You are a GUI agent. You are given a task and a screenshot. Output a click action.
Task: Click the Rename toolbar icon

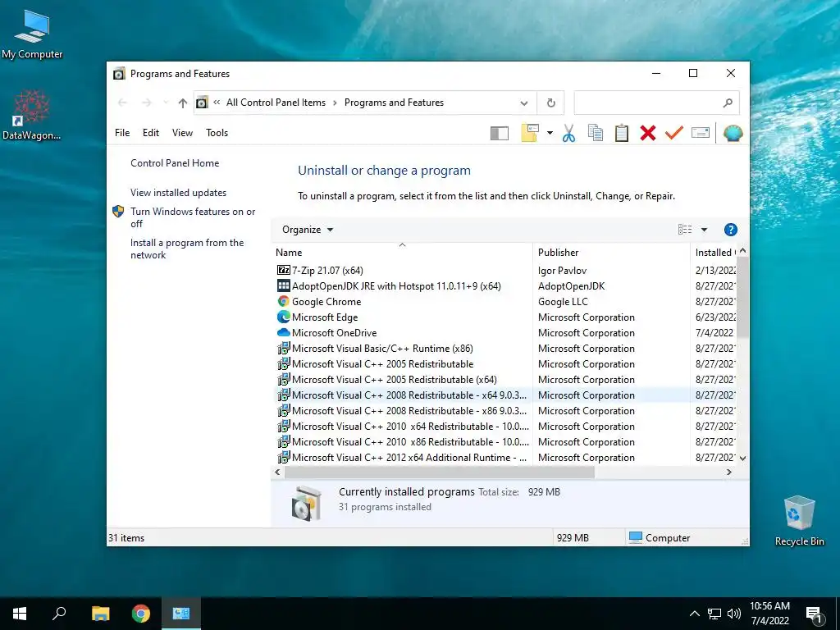tap(701, 132)
